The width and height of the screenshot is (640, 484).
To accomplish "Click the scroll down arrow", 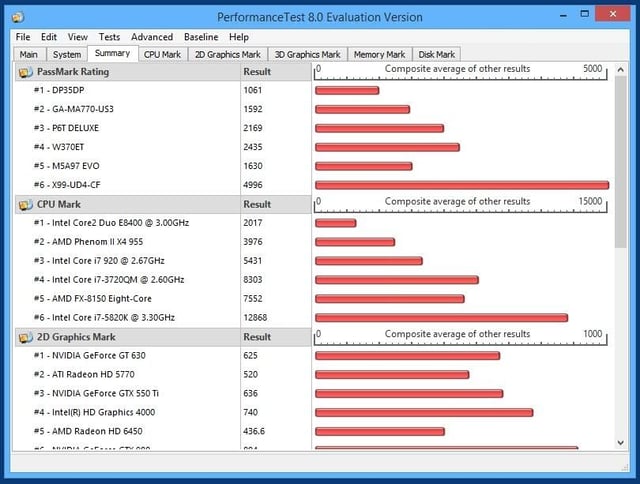I will tap(620, 443).
